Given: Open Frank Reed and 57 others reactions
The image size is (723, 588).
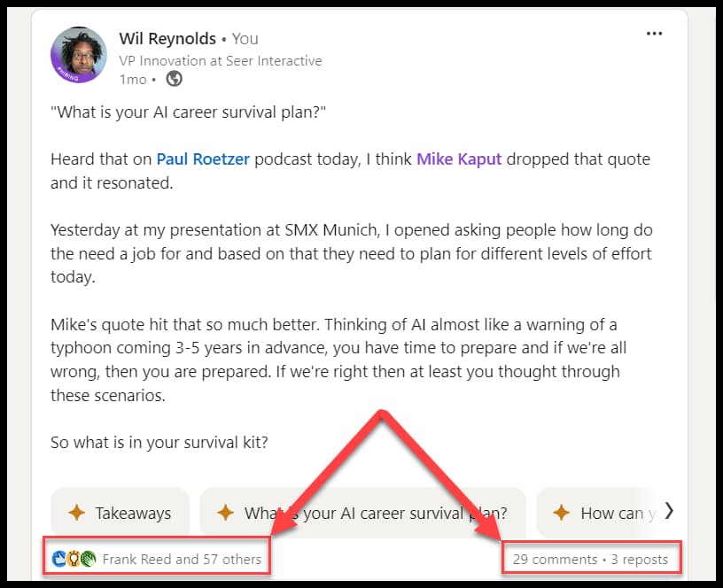Looking at the screenshot, I should click(x=182, y=559).
